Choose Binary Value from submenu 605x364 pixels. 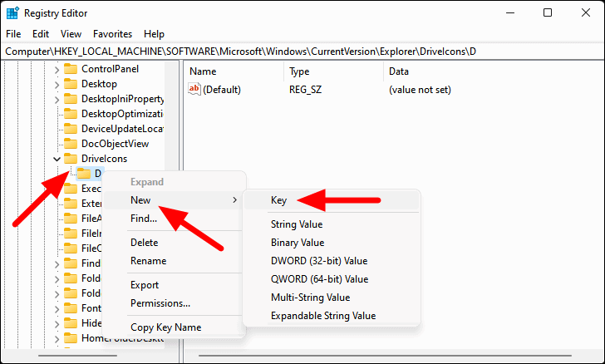[332, 243]
